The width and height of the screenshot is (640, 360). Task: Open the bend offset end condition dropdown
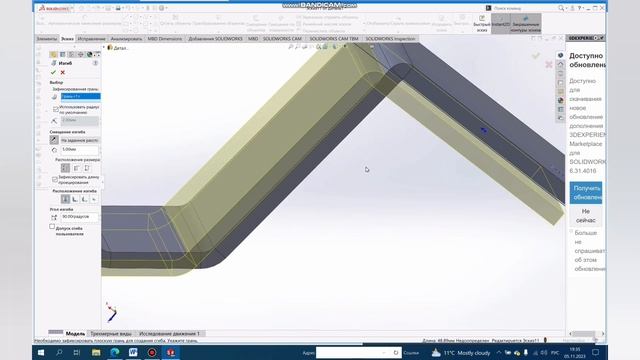pos(80,140)
